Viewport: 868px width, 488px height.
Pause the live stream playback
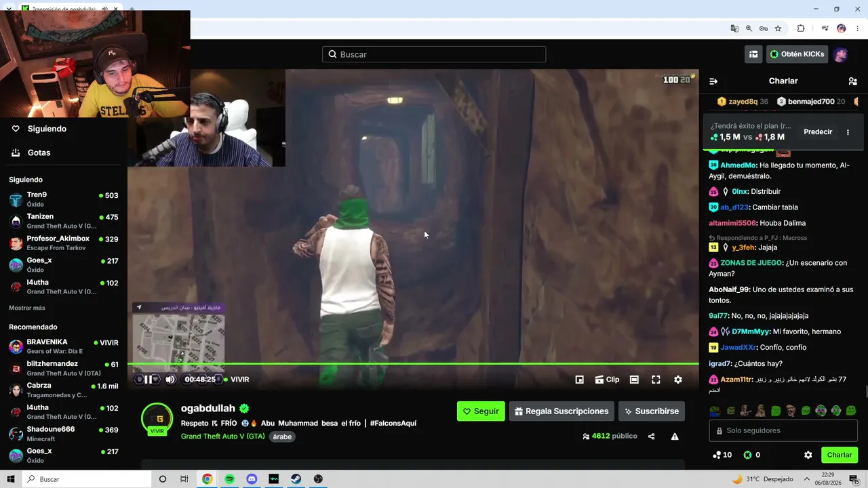pos(149,380)
